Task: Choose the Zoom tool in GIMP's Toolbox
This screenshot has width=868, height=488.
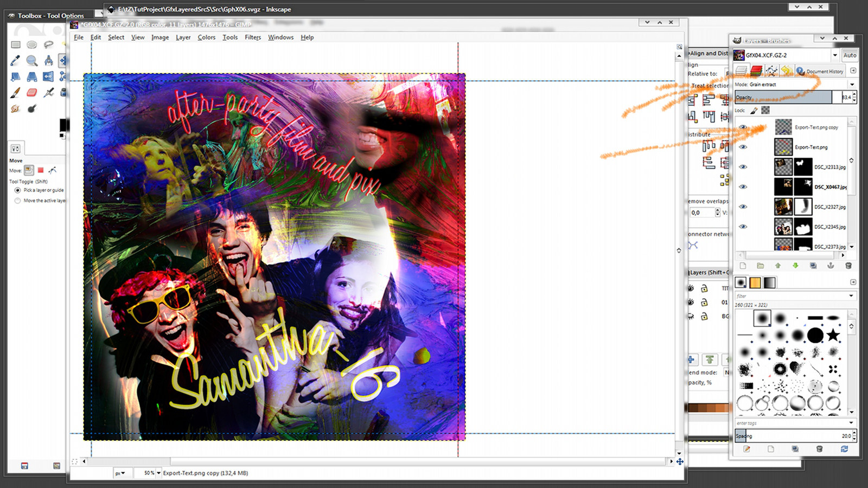Action: click(x=31, y=61)
